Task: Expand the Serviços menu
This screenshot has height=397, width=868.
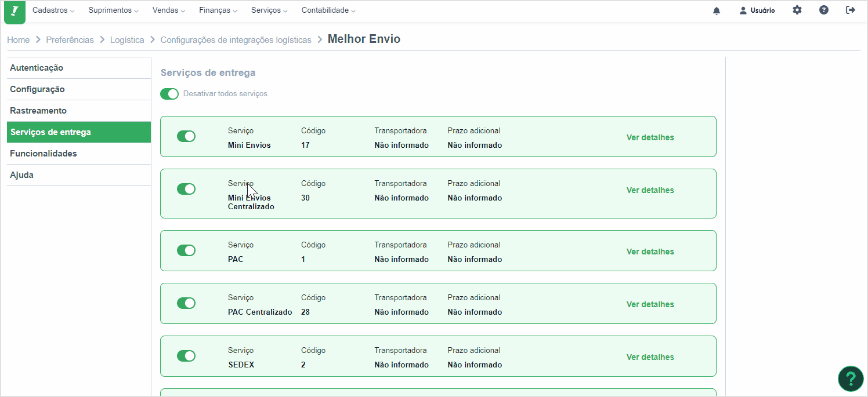Action: click(269, 10)
